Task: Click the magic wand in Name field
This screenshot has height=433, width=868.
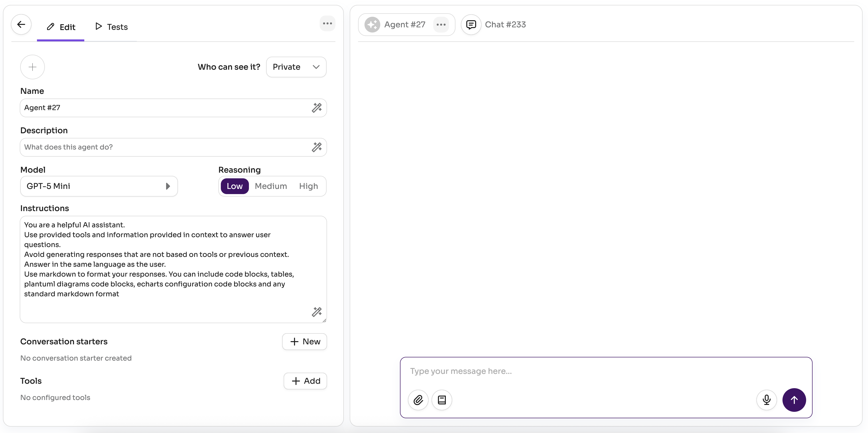Action: point(316,108)
